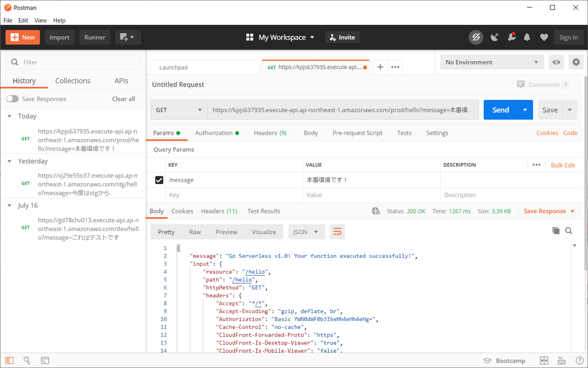Image resolution: width=588 pixels, height=368 pixels.
Task: Click the heart icon in header
Action: (543, 37)
